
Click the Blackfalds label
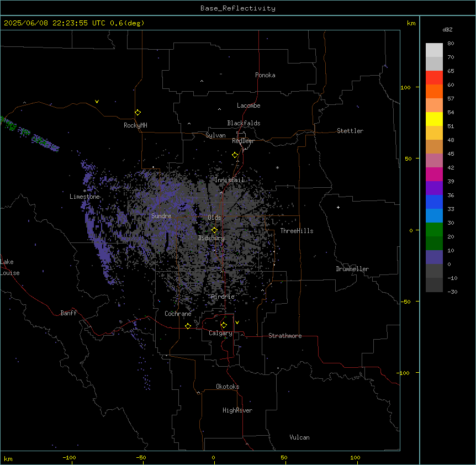coord(244,123)
